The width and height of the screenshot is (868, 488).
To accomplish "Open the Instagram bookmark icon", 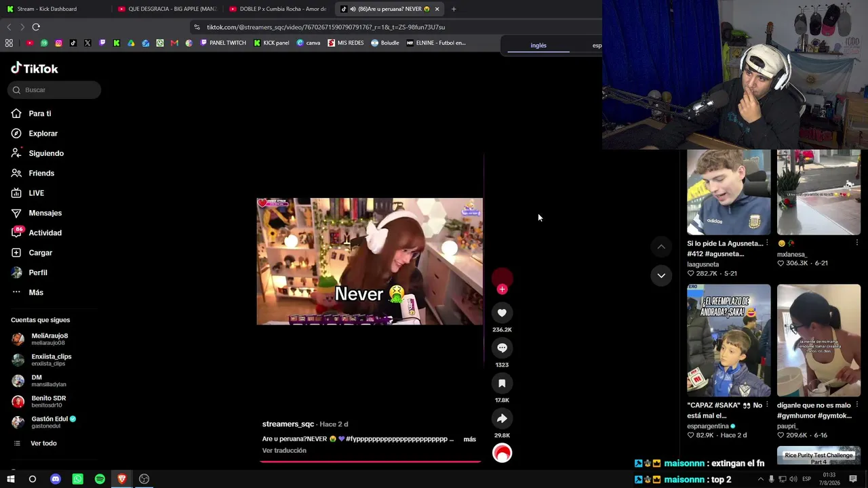I will coord(59,43).
